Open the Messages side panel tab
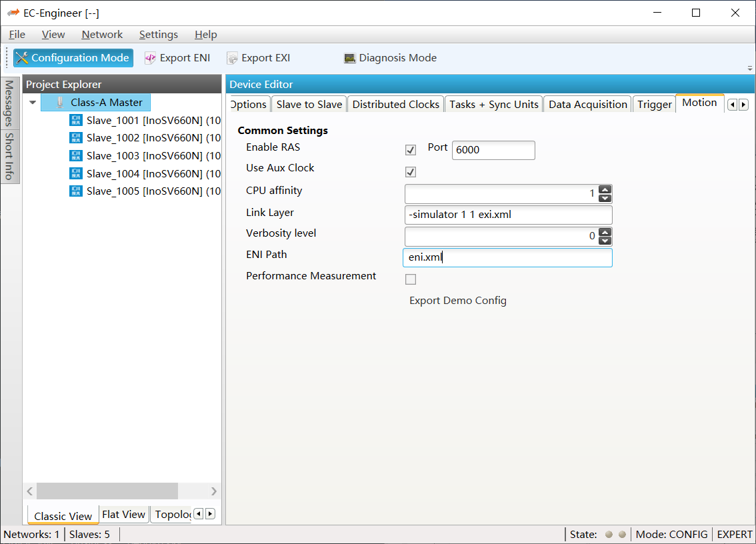 click(x=9, y=103)
